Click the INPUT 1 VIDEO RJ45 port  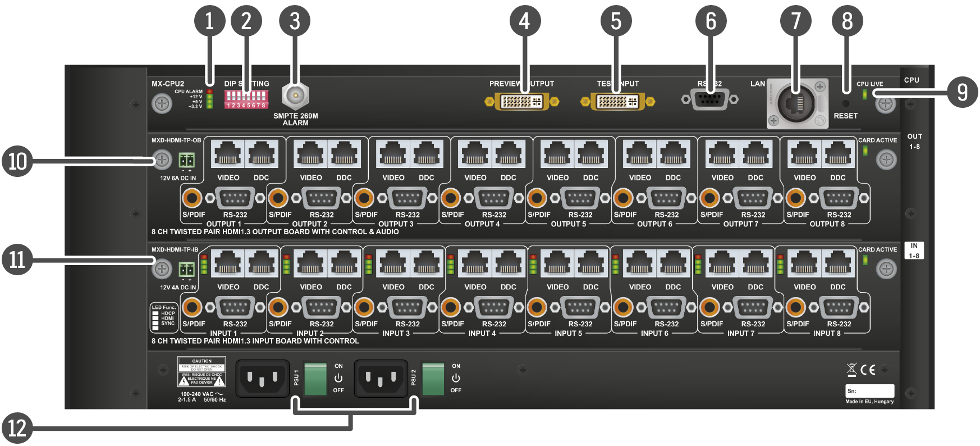[228, 263]
